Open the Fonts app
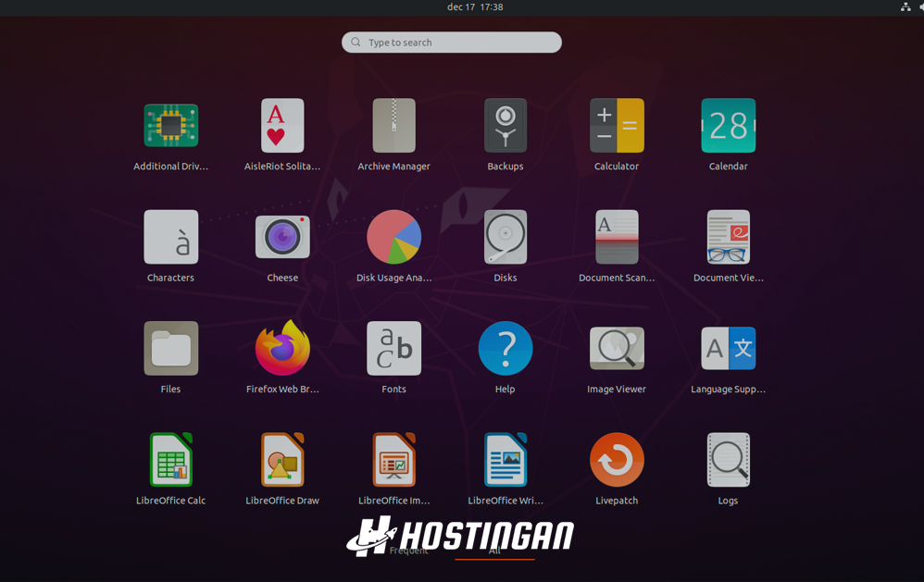924x582 pixels. click(x=393, y=348)
